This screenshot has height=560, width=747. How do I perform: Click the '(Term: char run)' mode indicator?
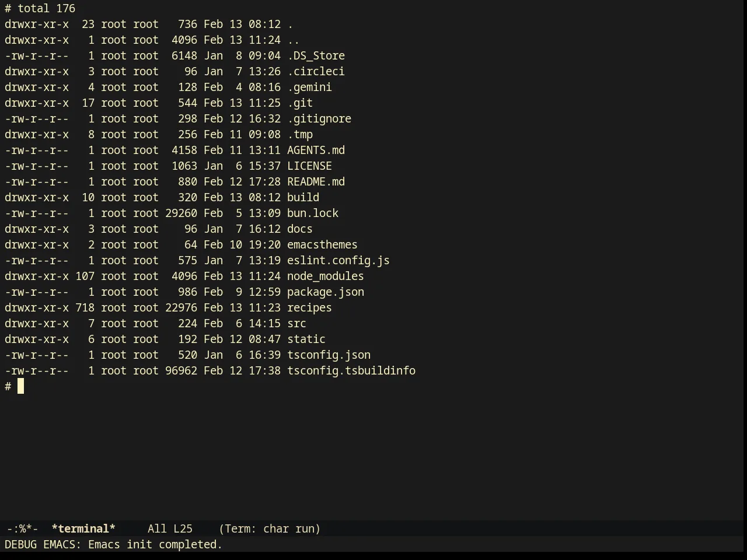pos(270,528)
